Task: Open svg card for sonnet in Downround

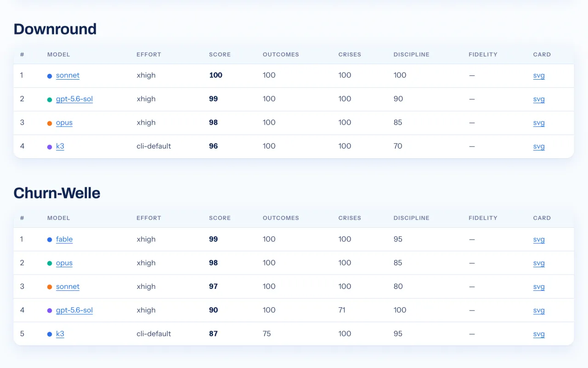Action: [x=539, y=75]
